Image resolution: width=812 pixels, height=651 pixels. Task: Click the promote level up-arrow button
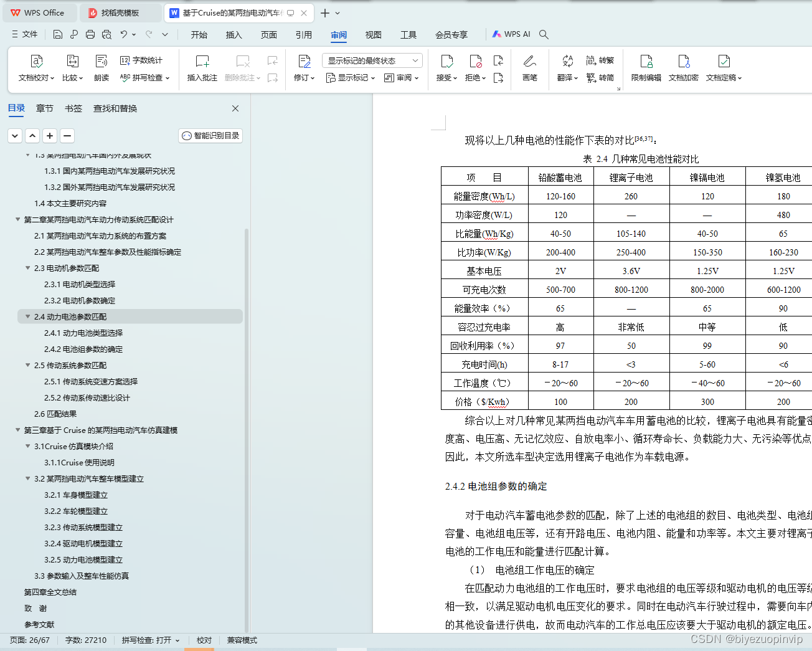tap(33, 136)
